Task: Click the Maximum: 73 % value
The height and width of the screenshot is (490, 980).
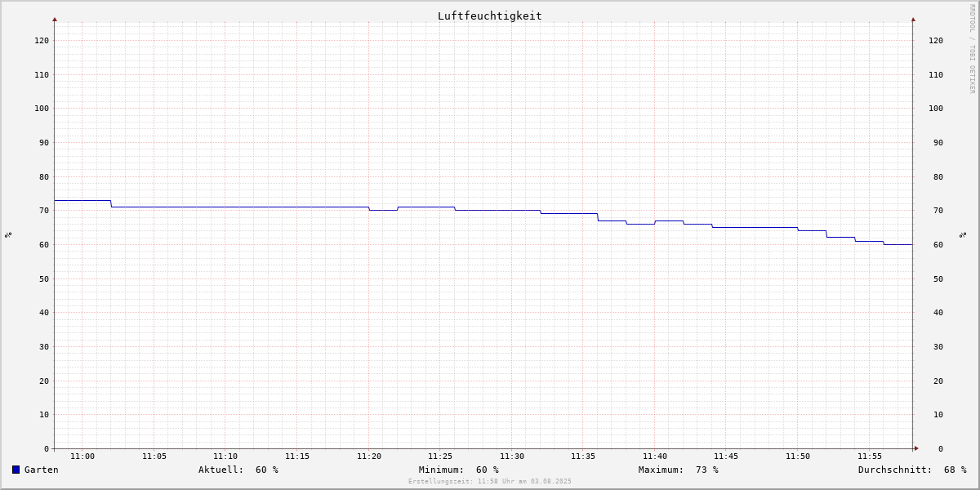Action: pos(679,470)
